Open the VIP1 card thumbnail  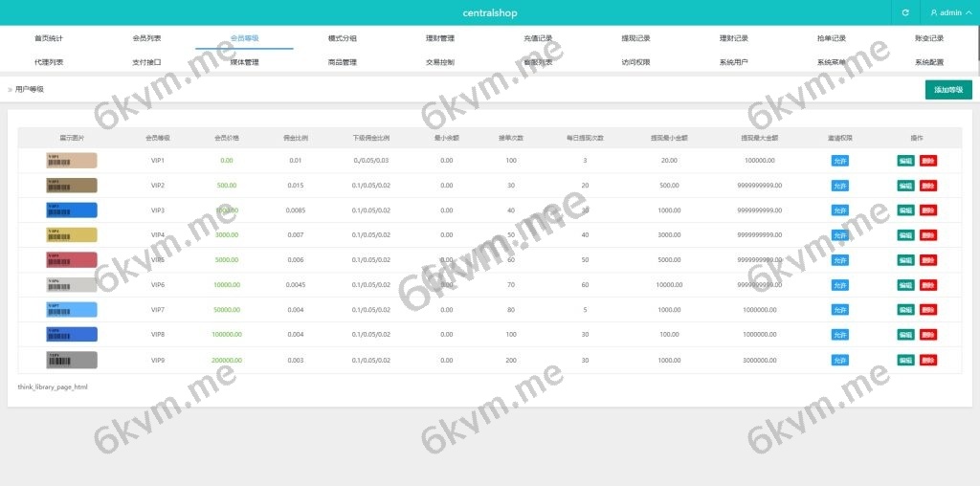[72, 161]
